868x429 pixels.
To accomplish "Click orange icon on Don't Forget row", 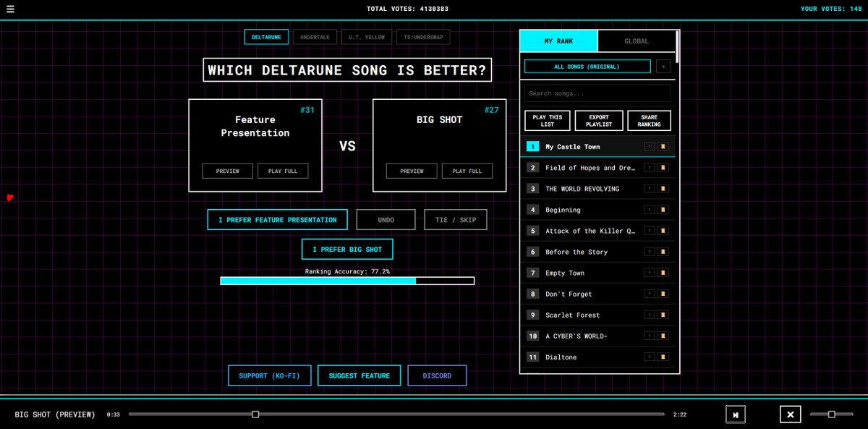I will (663, 294).
